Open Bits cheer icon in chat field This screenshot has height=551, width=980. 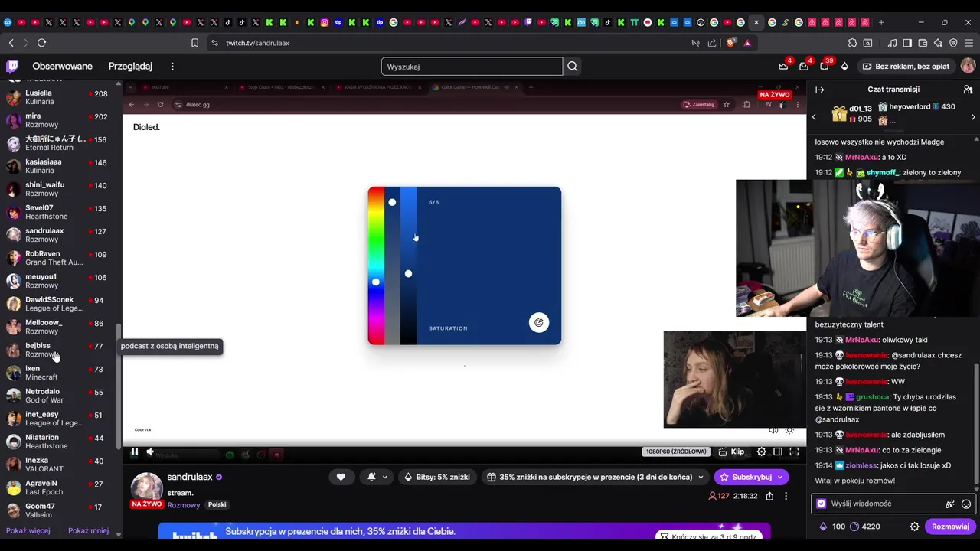pyautogui.click(x=950, y=504)
